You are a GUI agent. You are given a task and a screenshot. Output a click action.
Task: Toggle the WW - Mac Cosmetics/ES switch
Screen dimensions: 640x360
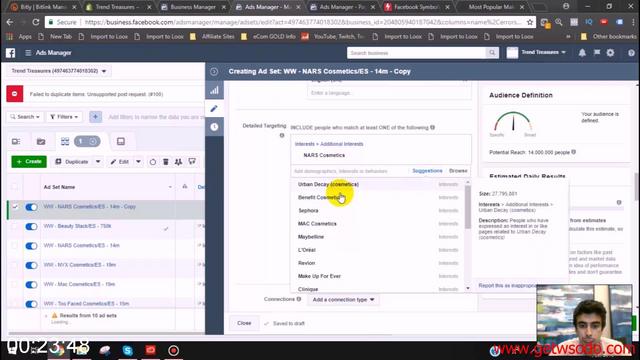pos(31,285)
